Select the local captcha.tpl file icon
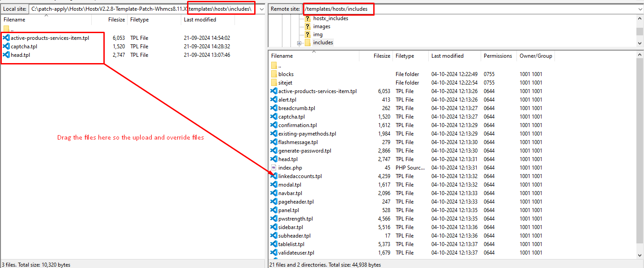Image resolution: width=644 pixels, height=268 pixels. pos(6,47)
